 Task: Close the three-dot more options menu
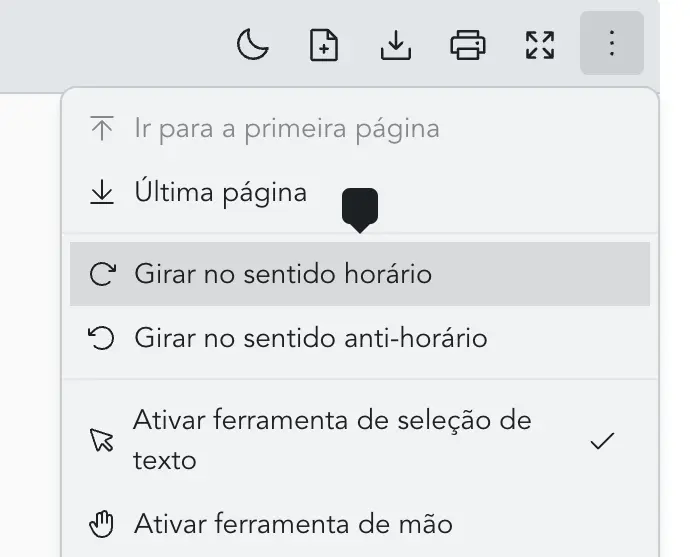pyautogui.click(x=611, y=45)
